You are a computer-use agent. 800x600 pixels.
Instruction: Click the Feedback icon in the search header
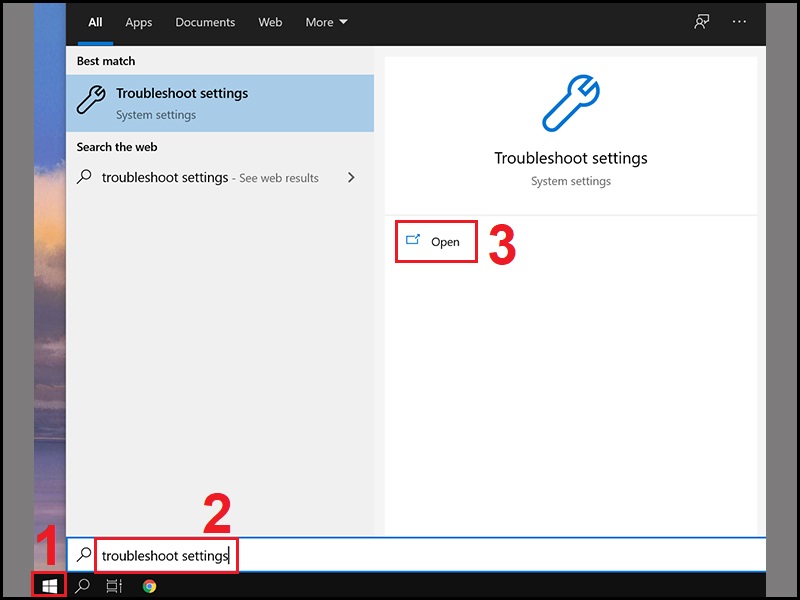(701, 22)
